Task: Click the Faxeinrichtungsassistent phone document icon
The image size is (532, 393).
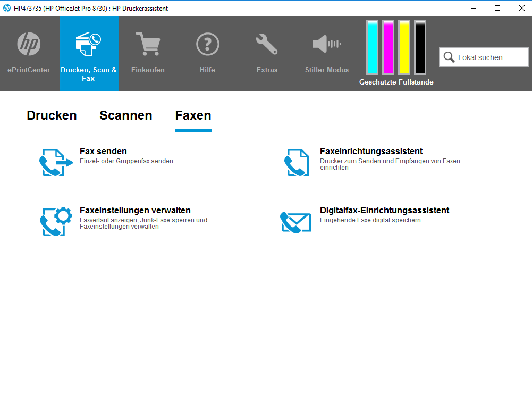Action: (297, 163)
